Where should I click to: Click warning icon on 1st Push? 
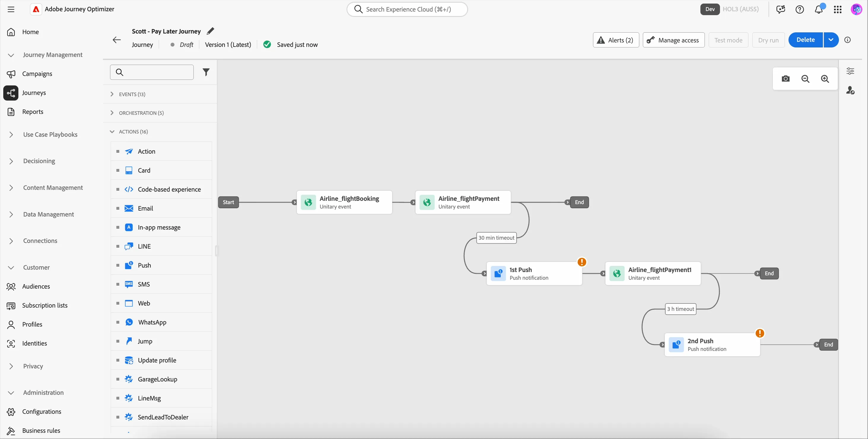point(582,262)
